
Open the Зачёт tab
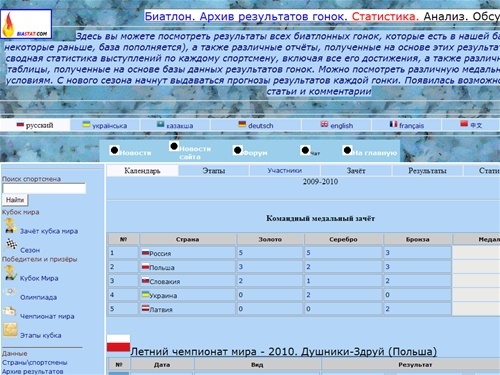pyautogui.click(x=356, y=171)
